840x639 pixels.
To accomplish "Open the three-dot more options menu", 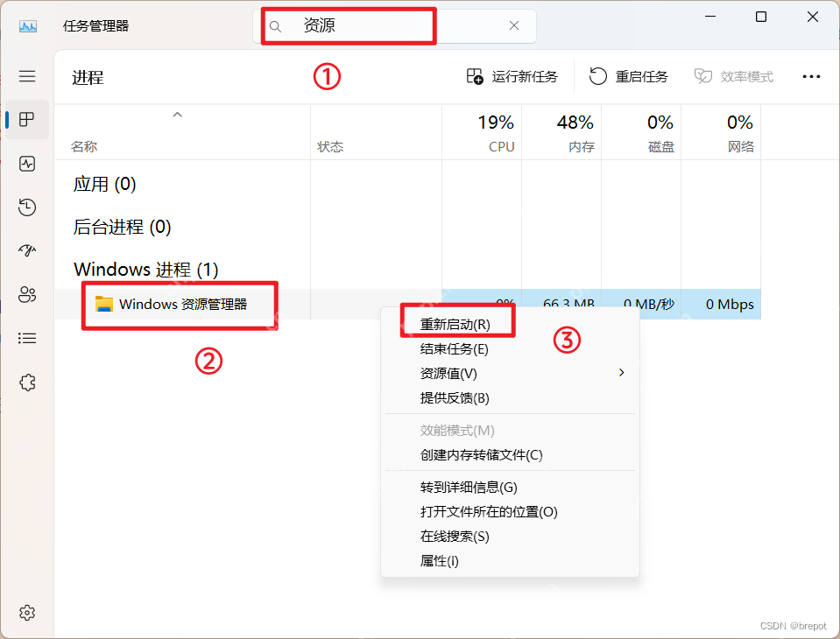I will [x=811, y=77].
